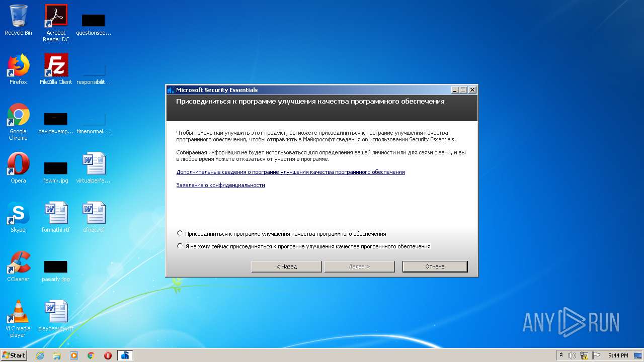644x362 pixels.
Task: Select the timenormal desktop file
Action: 94,123
